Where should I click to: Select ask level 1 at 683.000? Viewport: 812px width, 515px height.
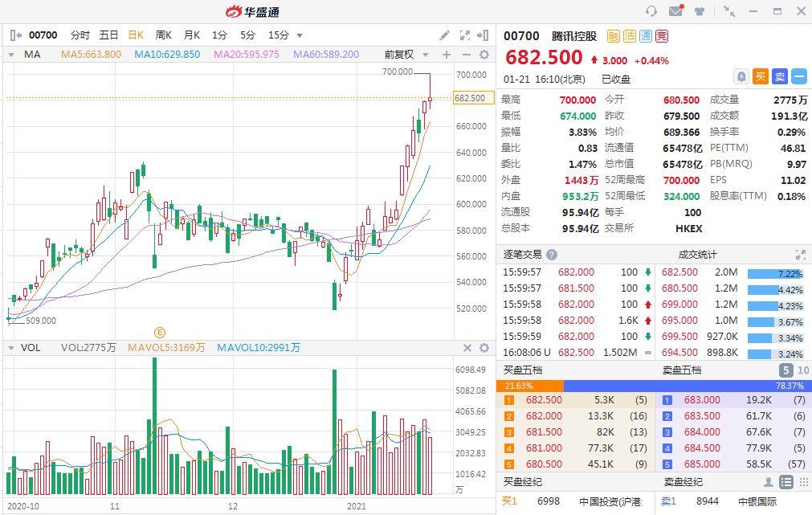point(733,400)
